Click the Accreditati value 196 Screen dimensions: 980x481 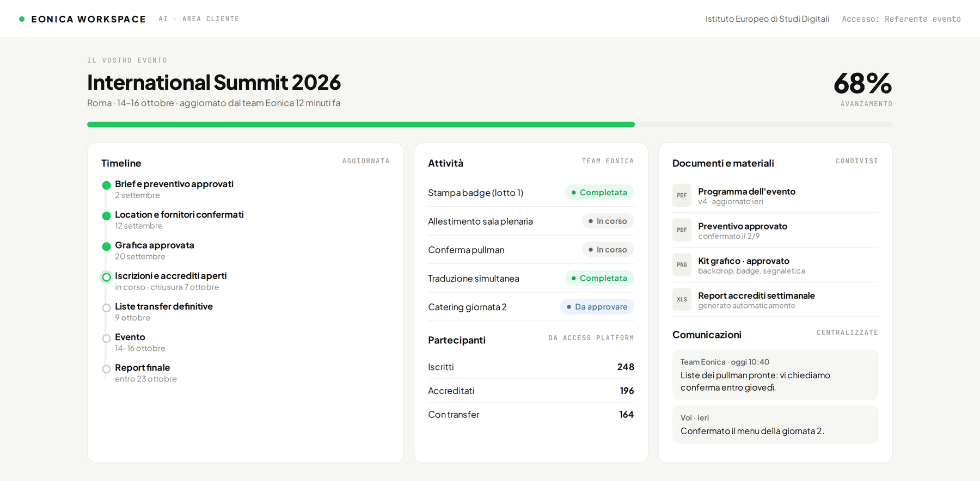tap(627, 391)
